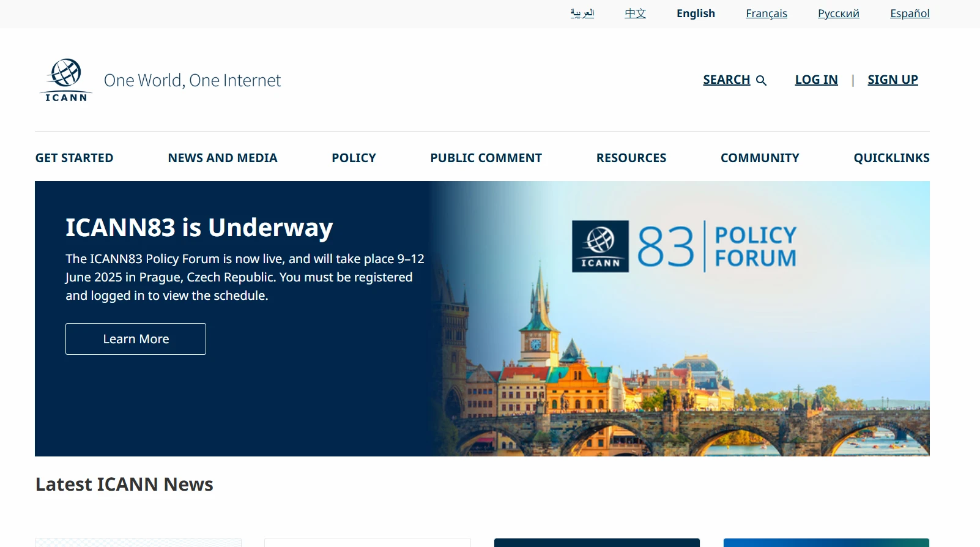Click the 'One World, One Internet' tagline
This screenshot has width=980, height=547.
point(192,80)
